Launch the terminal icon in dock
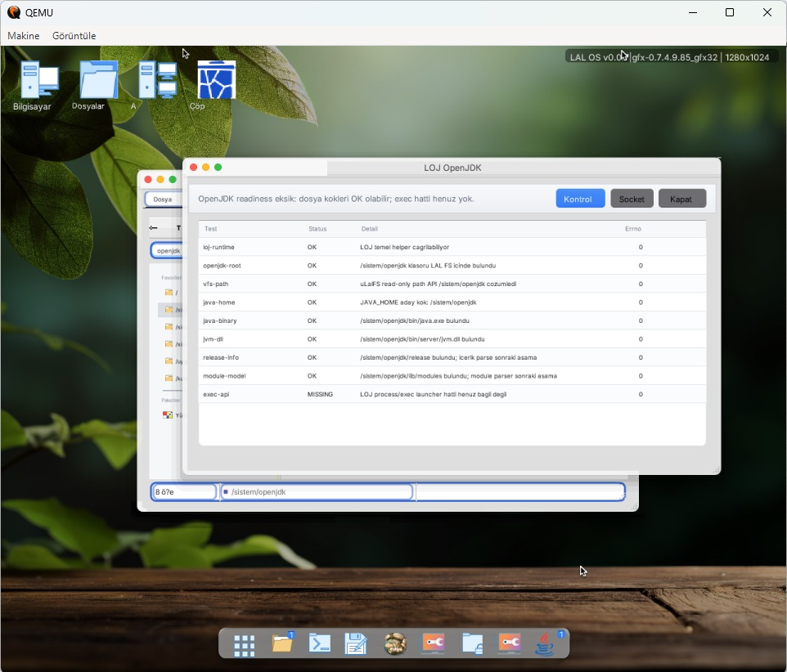 [320, 643]
